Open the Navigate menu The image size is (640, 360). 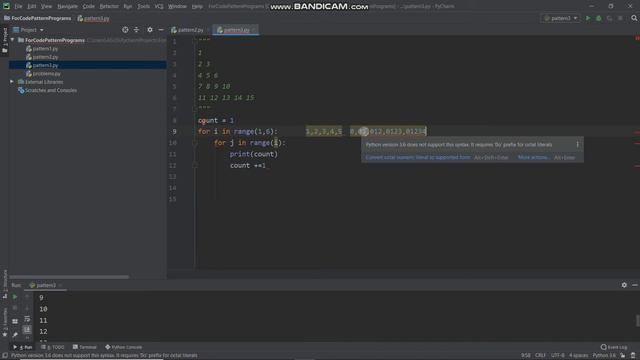click(x=67, y=7)
